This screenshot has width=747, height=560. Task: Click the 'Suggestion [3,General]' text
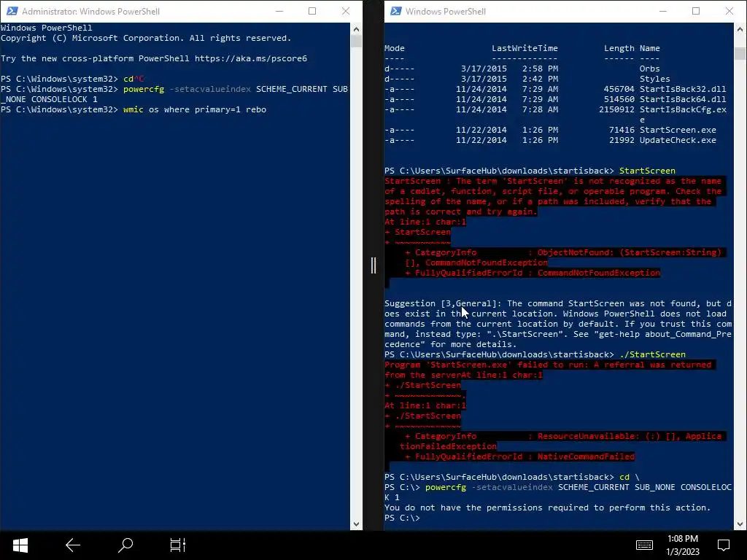pyautogui.click(x=443, y=303)
